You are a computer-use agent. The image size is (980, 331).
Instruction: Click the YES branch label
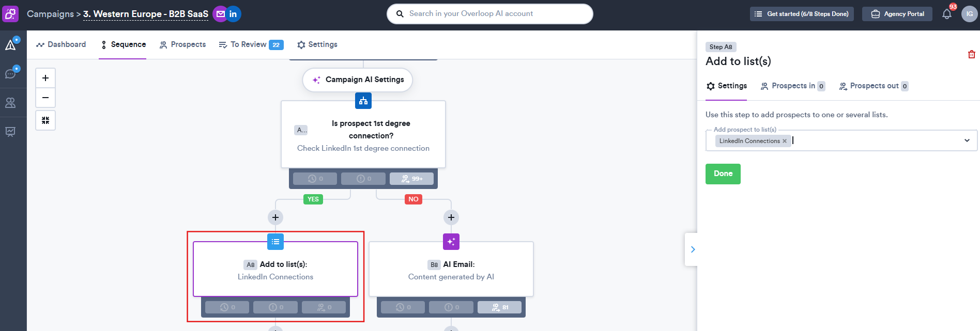click(x=313, y=199)
